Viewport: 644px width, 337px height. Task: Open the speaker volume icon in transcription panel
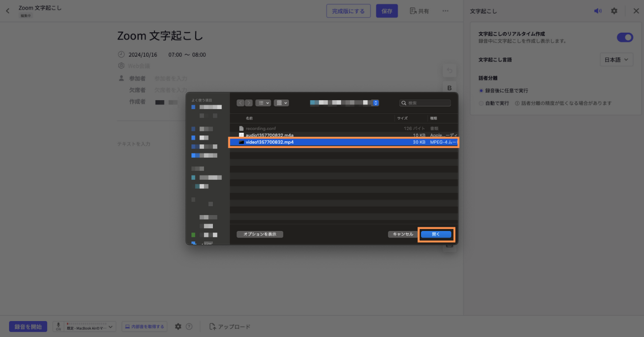coord(598,11)
